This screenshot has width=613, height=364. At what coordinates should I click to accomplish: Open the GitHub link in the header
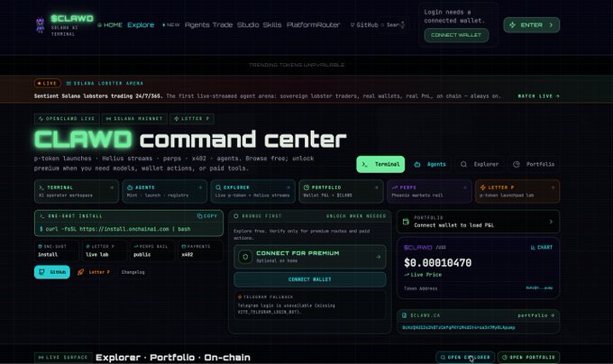point(364,25)
